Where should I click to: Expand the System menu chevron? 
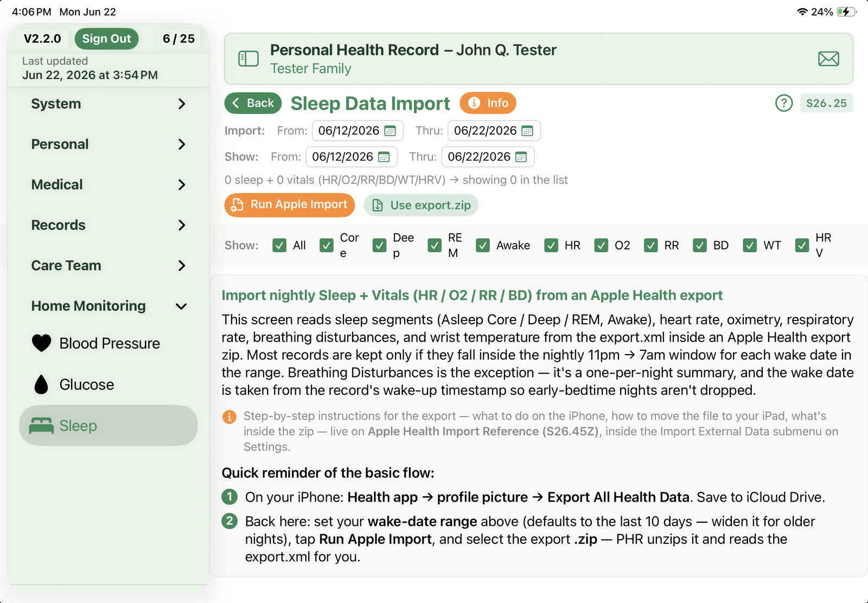point(182,104)
